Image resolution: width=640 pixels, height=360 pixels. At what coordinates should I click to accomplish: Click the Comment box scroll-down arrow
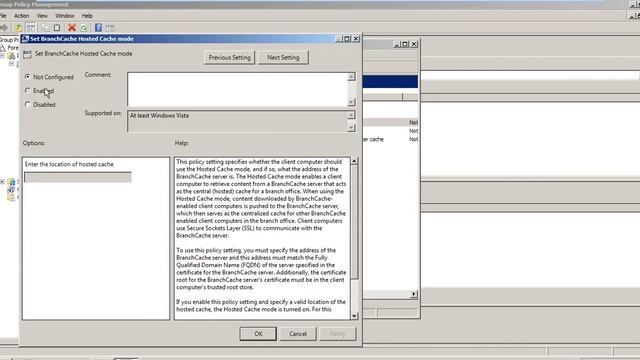[x=351, y=102]
